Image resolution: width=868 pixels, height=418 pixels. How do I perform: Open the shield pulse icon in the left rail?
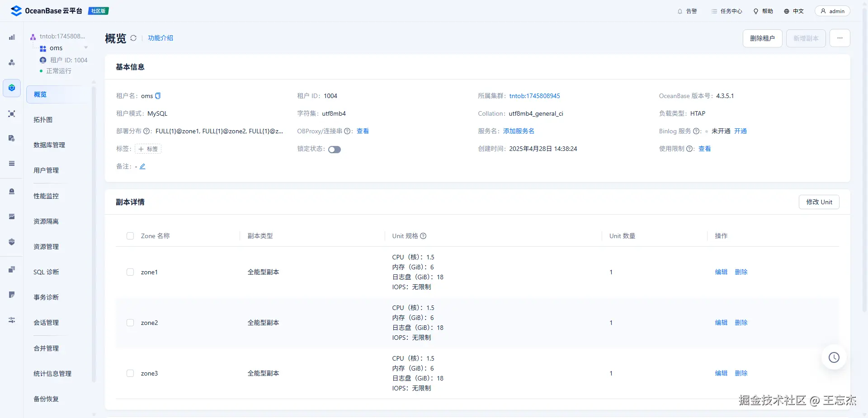pyautogui.click(x=12, y=242)
